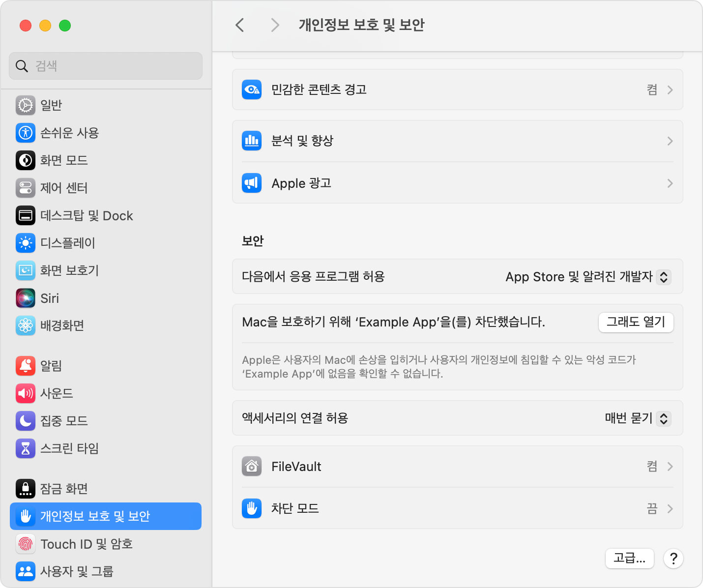Expand FileVault row chevron
The height and width of the screenshot is (588, 703).
click(670, 467)
